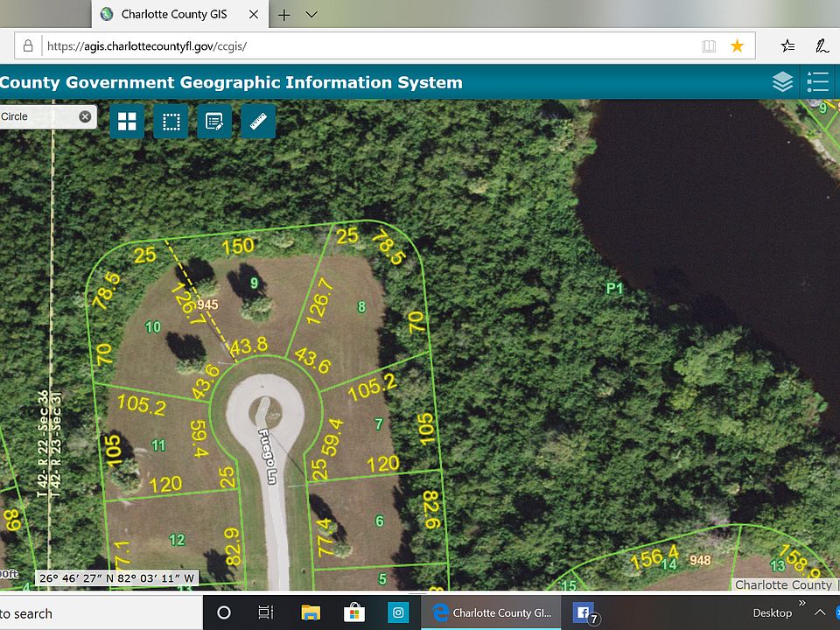Open the browser favorites hub
840x630 pixels.
pos(787,45)
